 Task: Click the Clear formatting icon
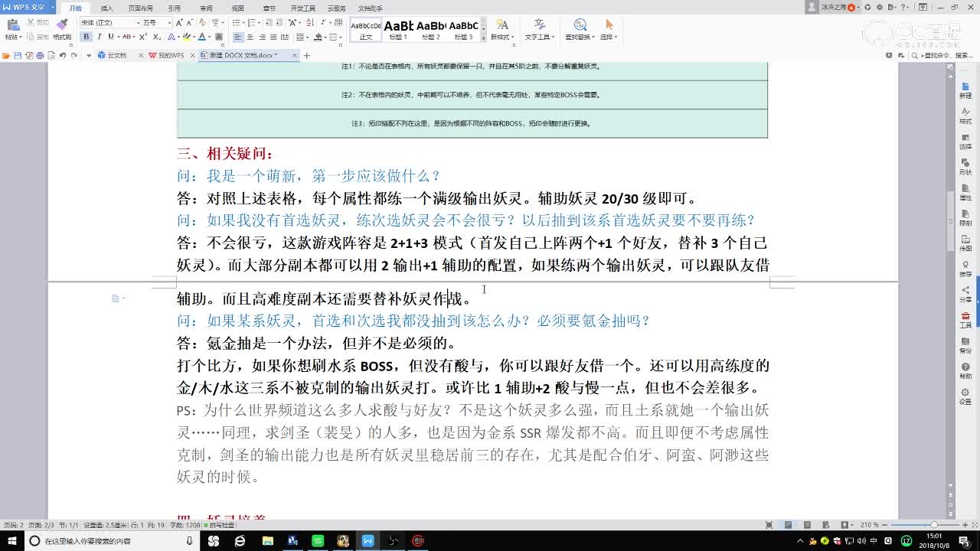coord(202,23)
